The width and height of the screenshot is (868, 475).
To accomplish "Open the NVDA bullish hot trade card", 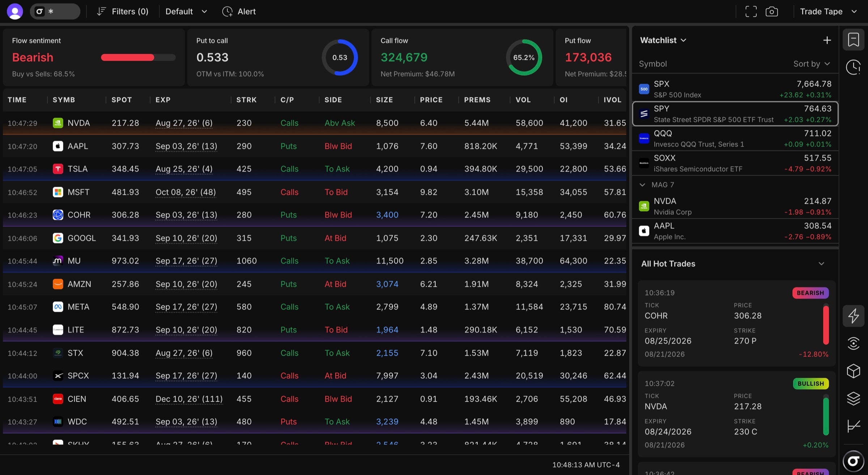I will pos(736,414).
